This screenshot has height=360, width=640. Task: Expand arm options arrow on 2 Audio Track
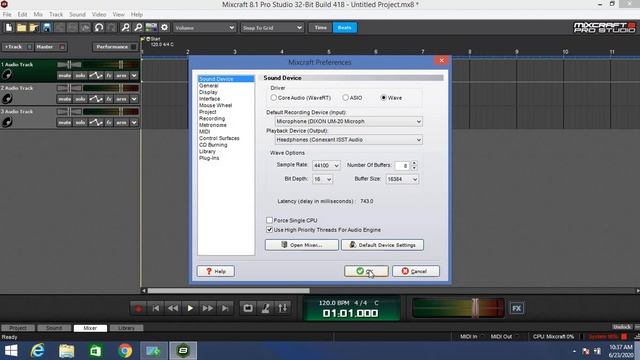[134, 99]
